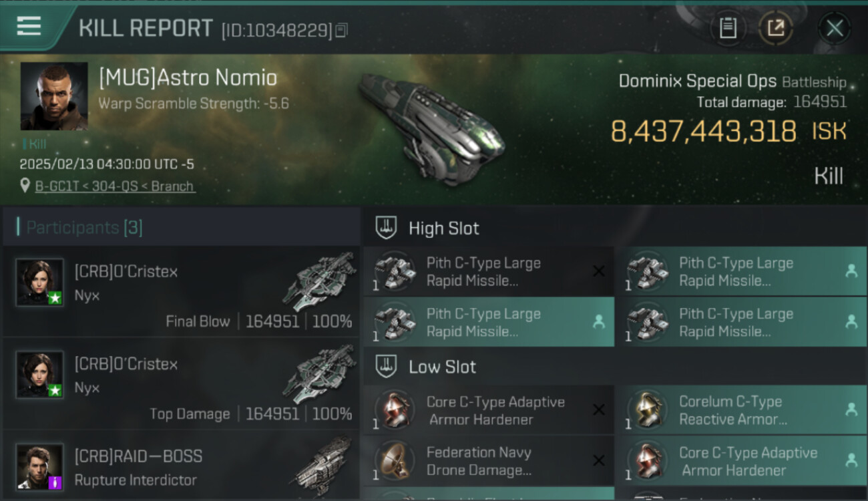
Task: Open the hamburger menu
Action: 29,27
